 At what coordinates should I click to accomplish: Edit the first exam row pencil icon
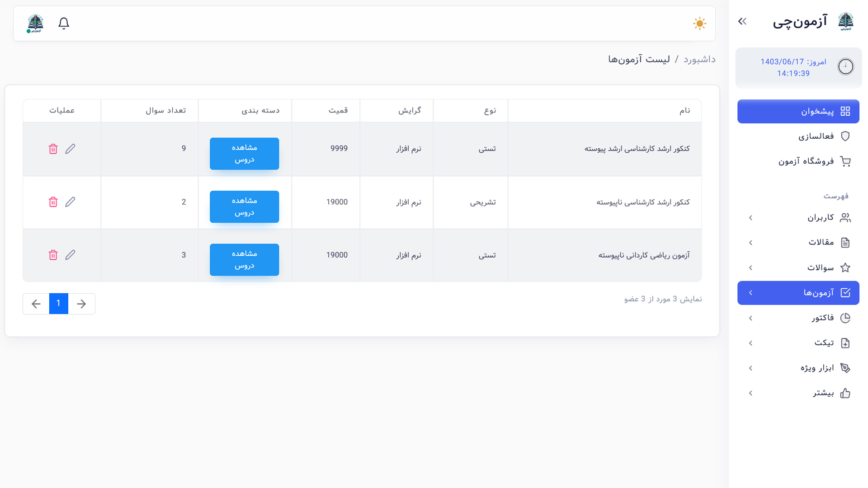click(x=70, y=149)
